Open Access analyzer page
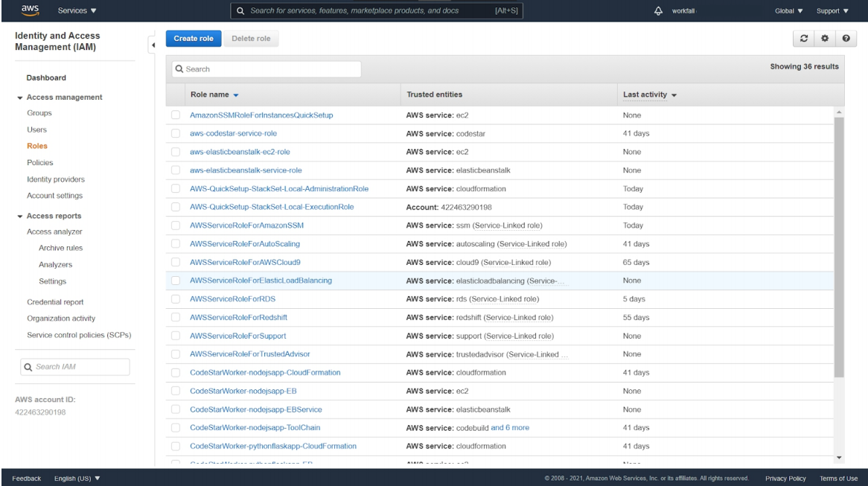Viewport: 868px width, 486px height. point(54,232)
